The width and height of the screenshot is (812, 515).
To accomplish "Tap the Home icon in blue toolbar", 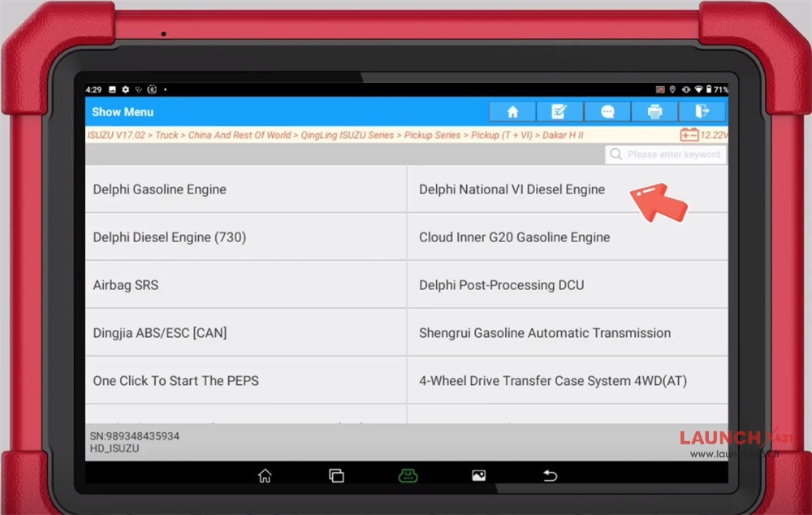I will [512, 112].
